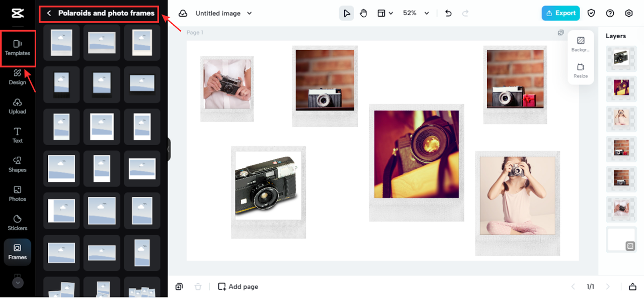Viewport: 644px width, 299px height.
Task: Select the purple lens polaroid on the canvas
Action: click(417, 163)
